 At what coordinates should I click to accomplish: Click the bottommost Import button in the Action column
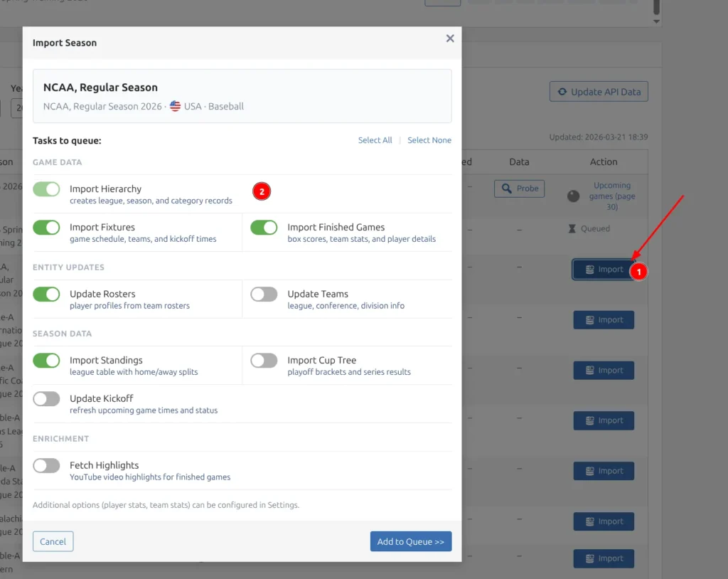coord(604,558)
